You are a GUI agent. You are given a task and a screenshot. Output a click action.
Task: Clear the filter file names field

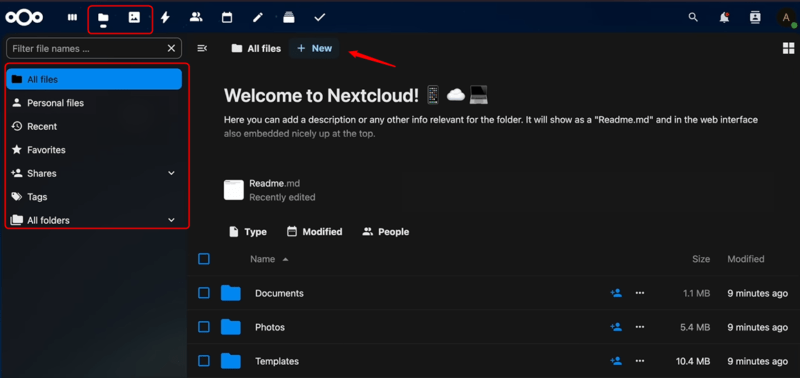click(171, 48)
